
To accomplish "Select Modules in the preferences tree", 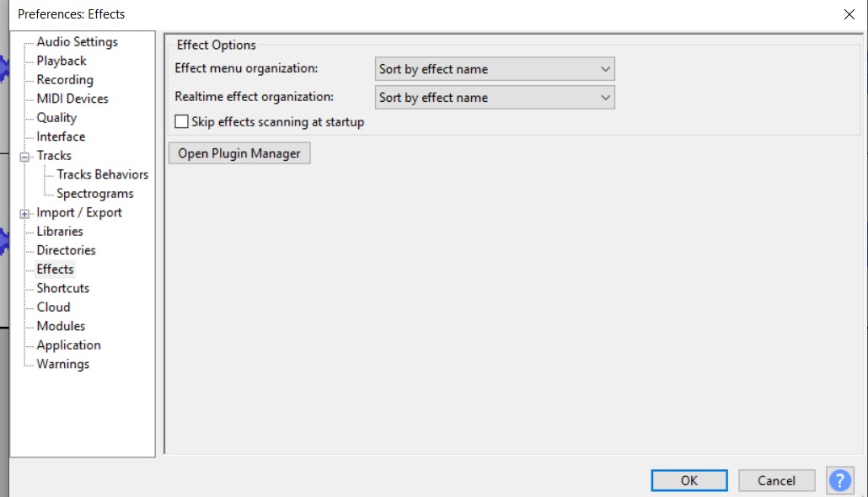I will (61, 326).
